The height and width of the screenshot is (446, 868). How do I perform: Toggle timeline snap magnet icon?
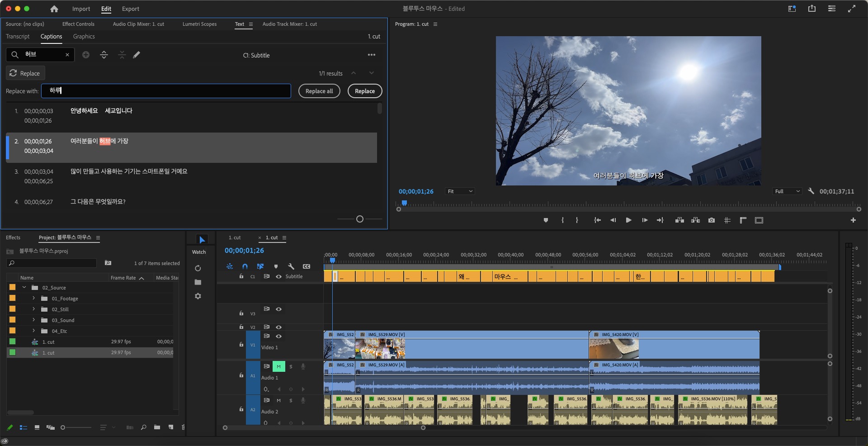tap(245, 266)
